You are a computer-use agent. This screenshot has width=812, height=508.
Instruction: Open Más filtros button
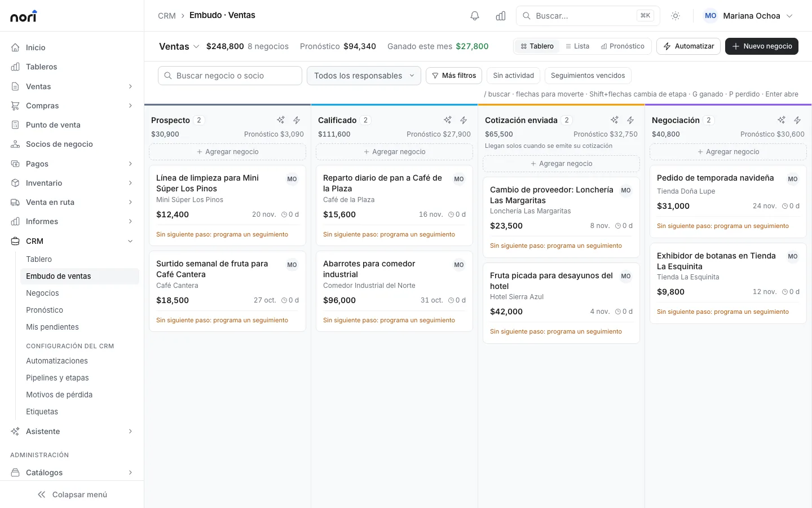point(454,76)
